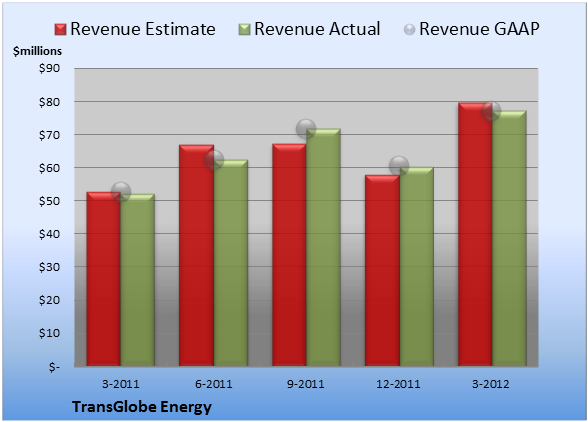588x422 pixels.
Task: Click the '$40' axis value
Action: (49, 234)
